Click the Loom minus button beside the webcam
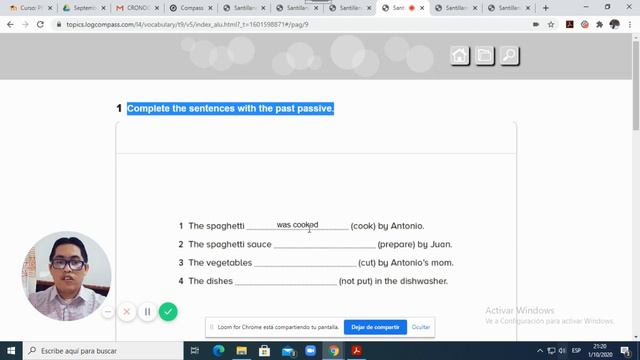 (x=108, y=312)
